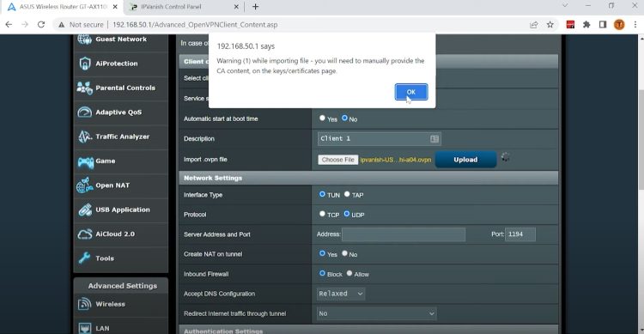This screenshot has height=334, width=644.
Task: Select TUN interface type
Action: click(322, 194)
